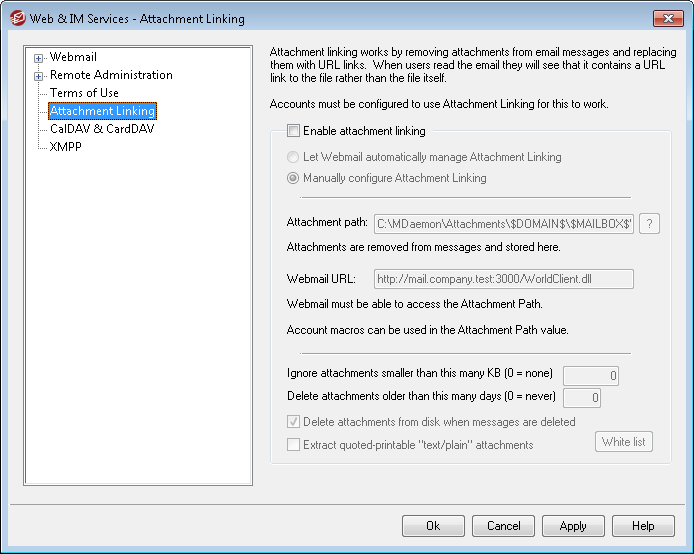Expand the Remote Administration tree node

(x=39, y=76)
